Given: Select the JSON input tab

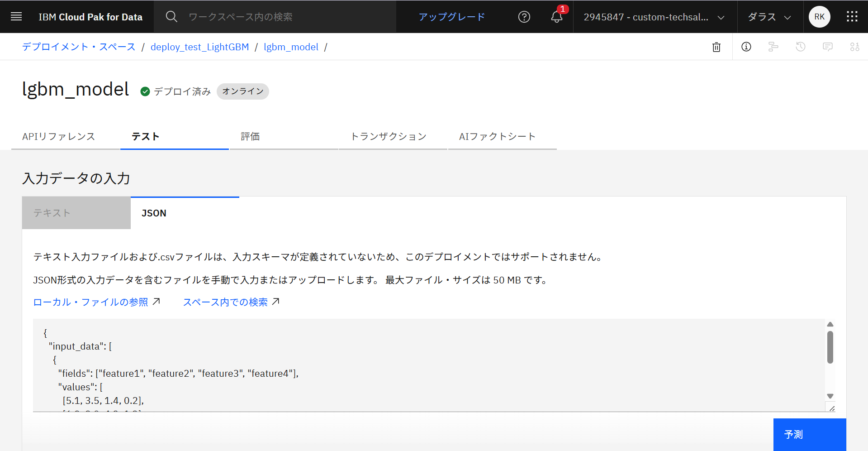Looking at the screenshot, I should tap(185, 213).
